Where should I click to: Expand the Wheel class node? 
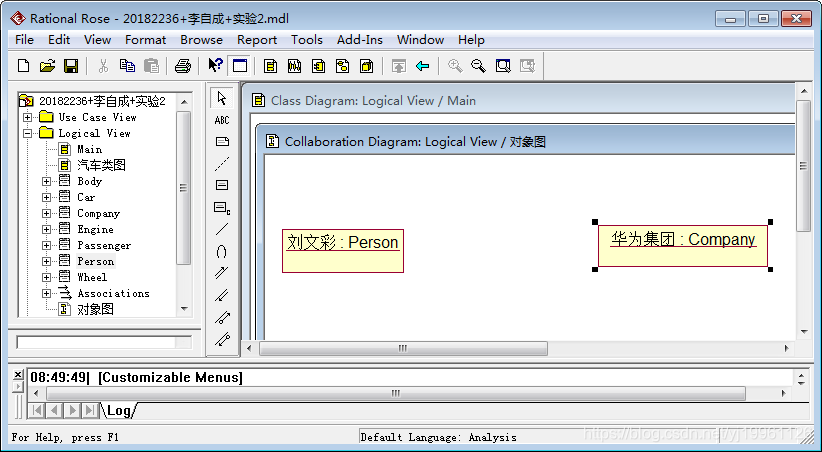point(47,277)
